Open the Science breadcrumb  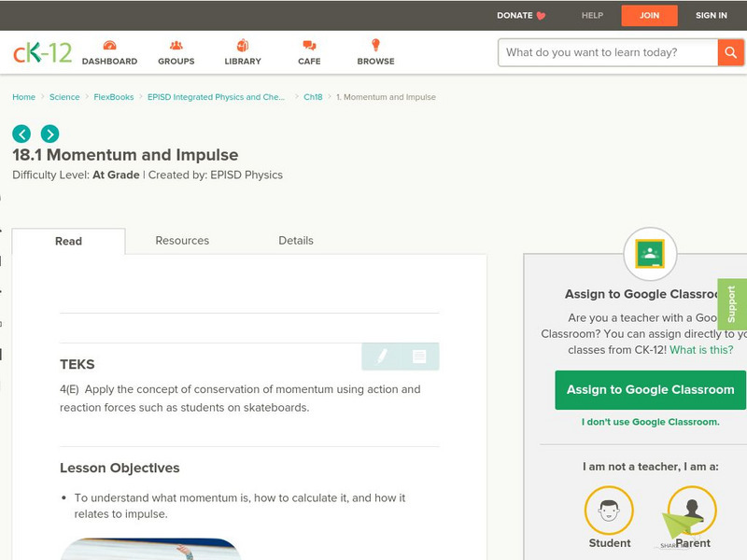[64, 97]
